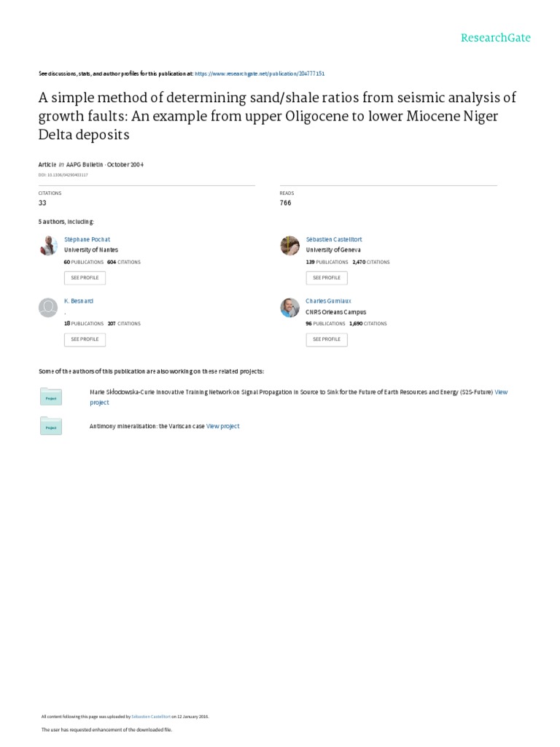Open Stéphane Pochat author name link
Screen dimensions: 560x747
pos(87,239)
